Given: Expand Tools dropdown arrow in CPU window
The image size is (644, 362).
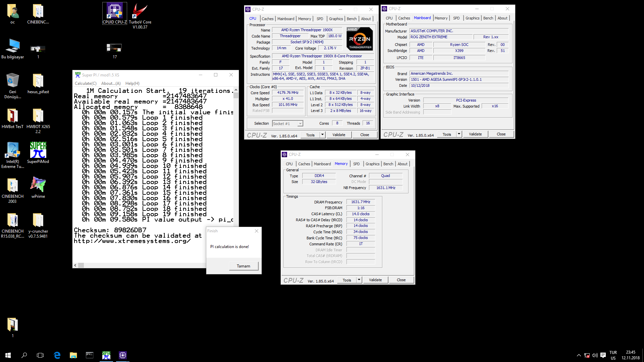Looking at the screenshot, I should 322,135.
